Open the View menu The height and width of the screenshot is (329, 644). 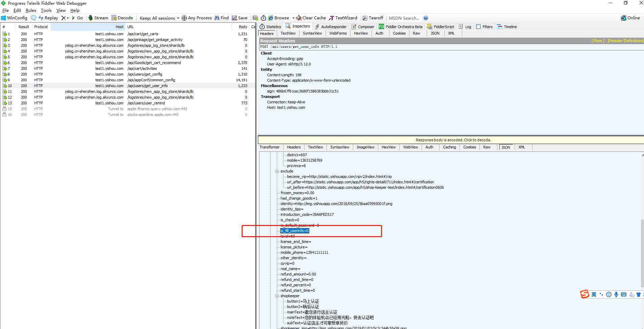61,11
